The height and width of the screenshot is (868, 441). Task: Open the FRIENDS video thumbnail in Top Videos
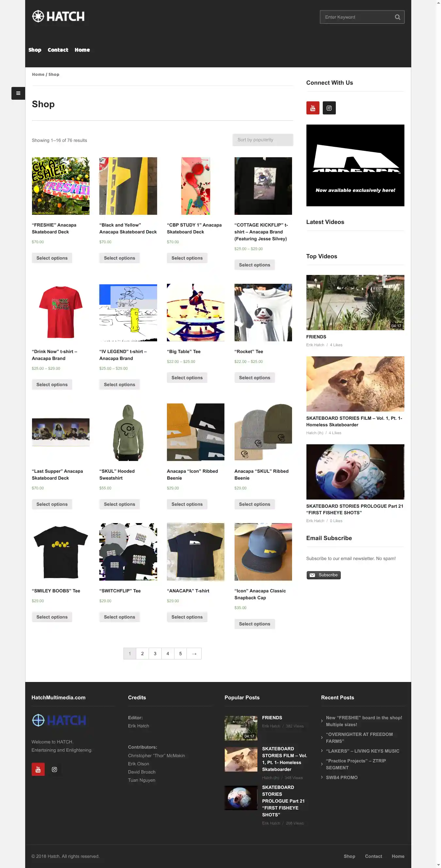point(355,303)
